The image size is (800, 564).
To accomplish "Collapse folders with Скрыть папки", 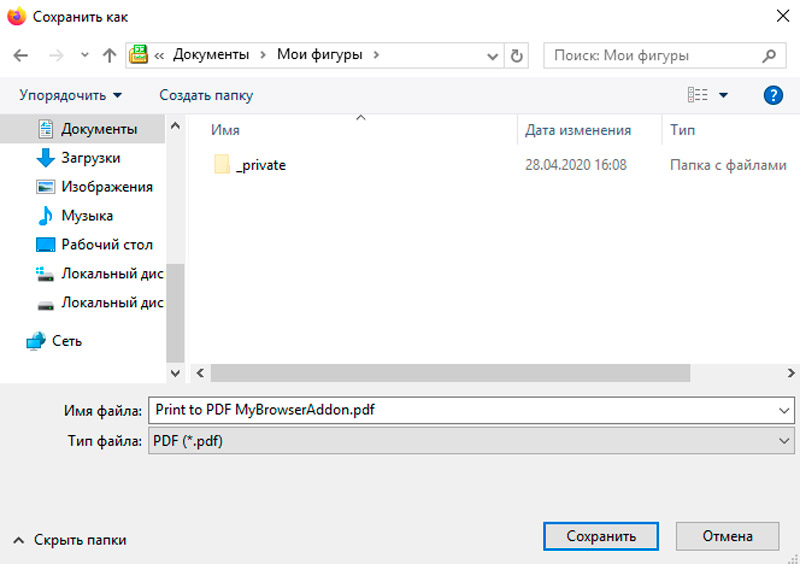I will pos(70,539).
